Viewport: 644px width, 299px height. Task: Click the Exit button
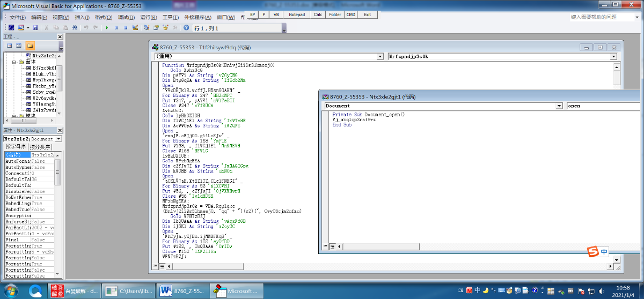pyautogui.click(x=367, y=14)
